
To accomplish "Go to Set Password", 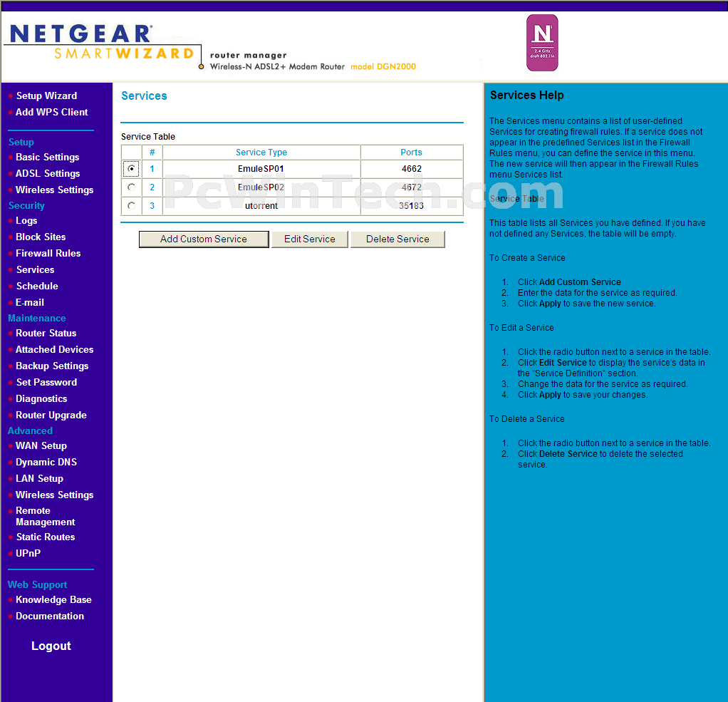I will (x=46, y=383).
